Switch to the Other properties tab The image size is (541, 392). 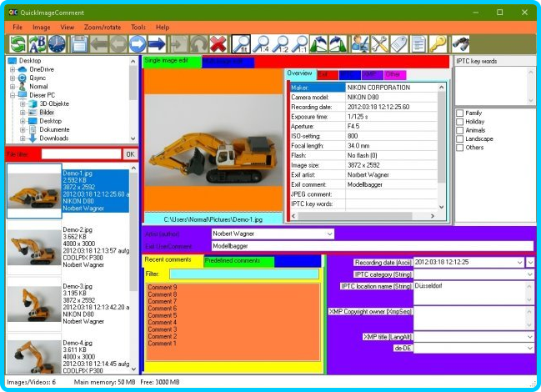pyautogui.click(x=395, y=74)
